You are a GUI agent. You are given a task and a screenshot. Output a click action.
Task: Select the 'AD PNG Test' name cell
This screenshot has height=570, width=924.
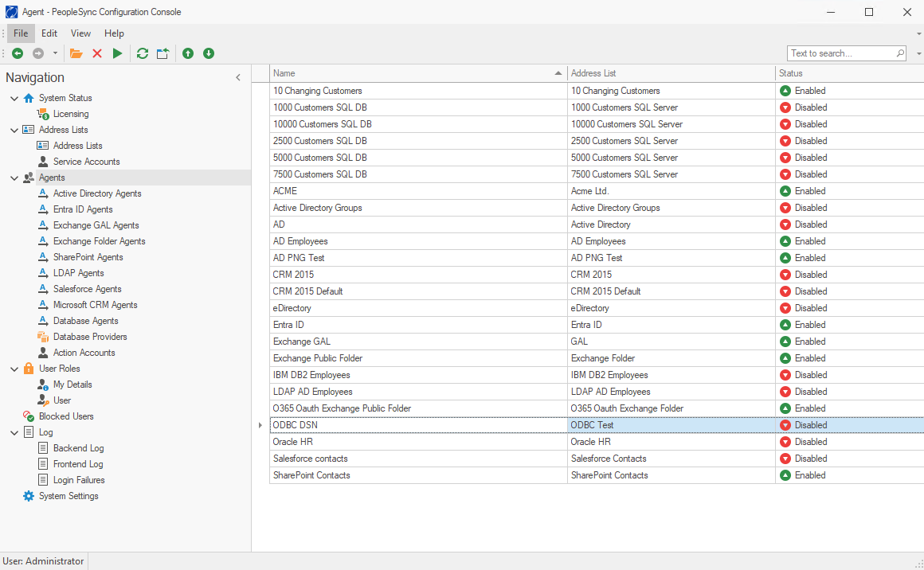click(418, 258)
